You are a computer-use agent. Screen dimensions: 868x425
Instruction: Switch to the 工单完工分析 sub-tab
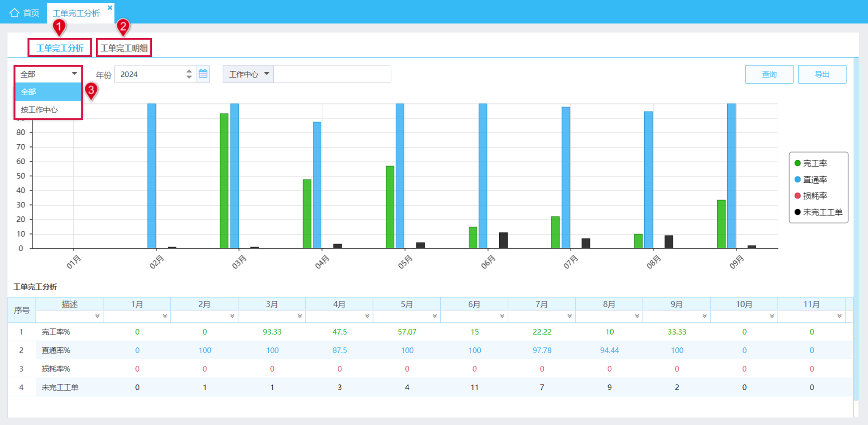point(60,48)
